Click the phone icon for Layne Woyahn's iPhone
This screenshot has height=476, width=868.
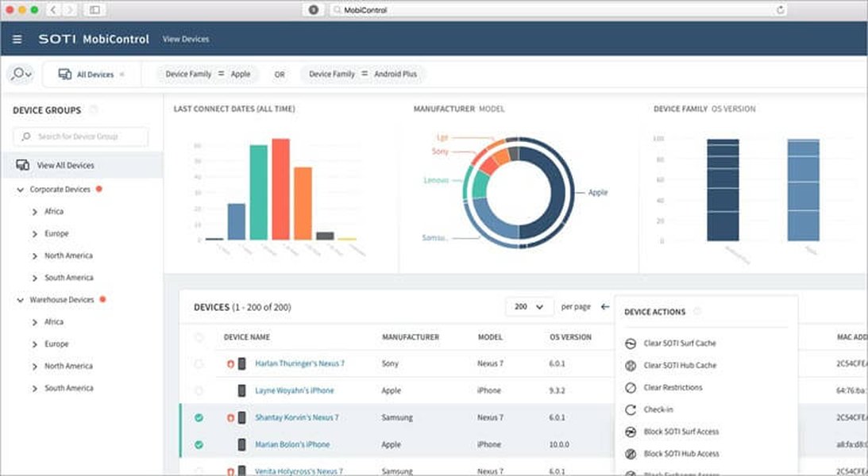pos(241,391)
